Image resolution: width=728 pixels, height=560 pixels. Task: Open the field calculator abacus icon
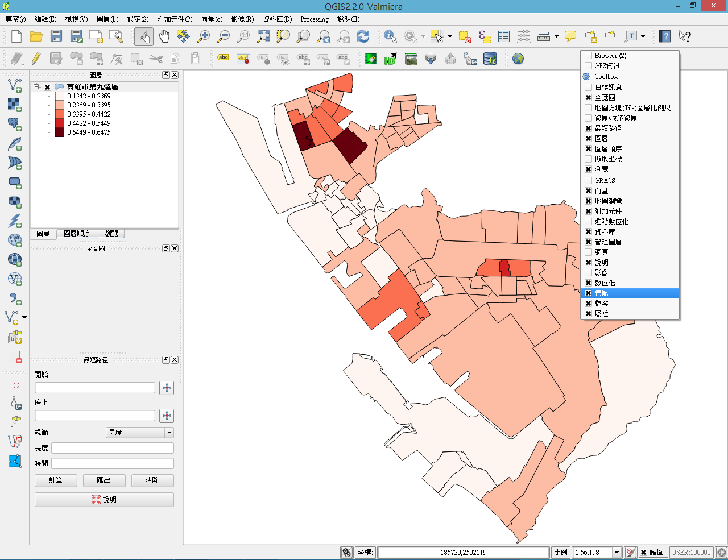[524, 36]
